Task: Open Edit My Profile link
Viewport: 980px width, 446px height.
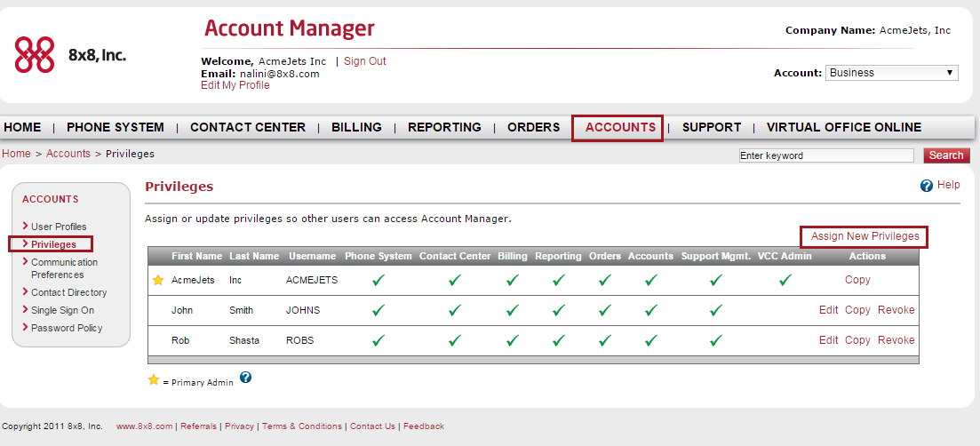Action: click(235, 85)
